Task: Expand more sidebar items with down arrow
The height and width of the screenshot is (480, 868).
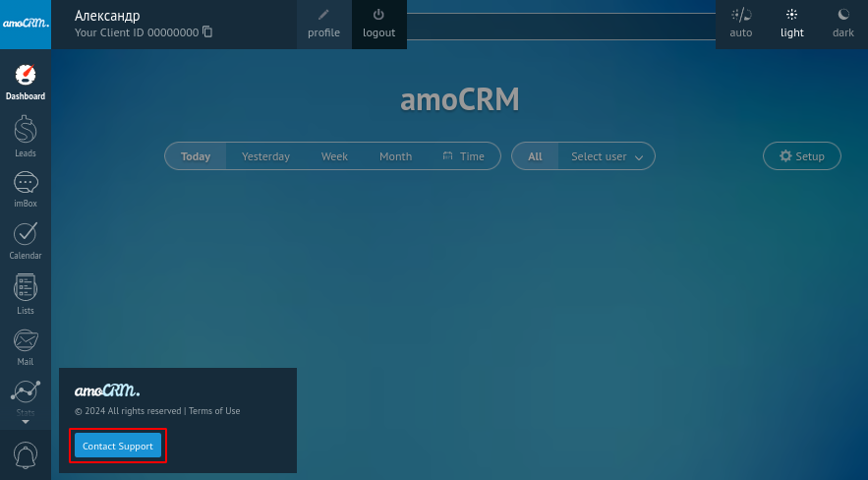Action: click(26, 422)
